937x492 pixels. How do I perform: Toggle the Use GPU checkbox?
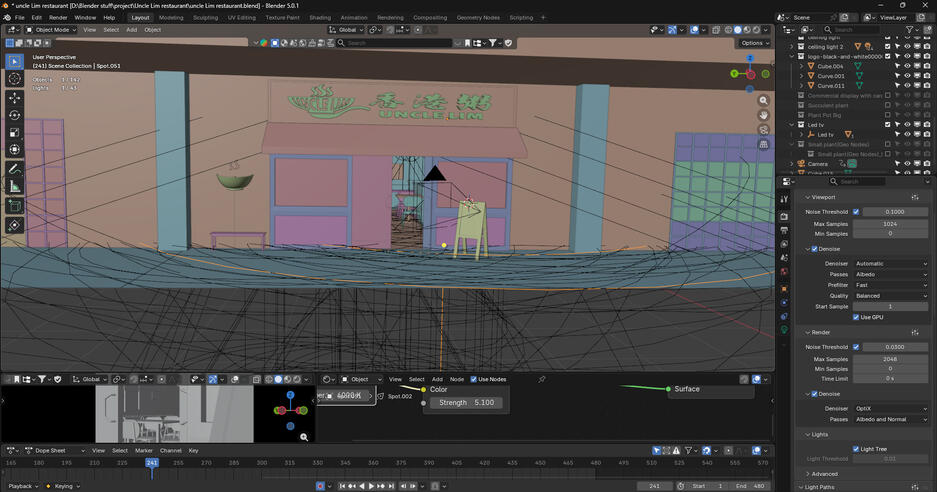[856, 317]
